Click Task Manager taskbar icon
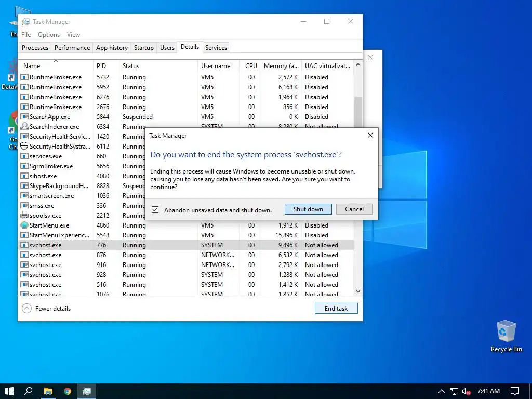 pyautogui.click(x=87, y=391)
